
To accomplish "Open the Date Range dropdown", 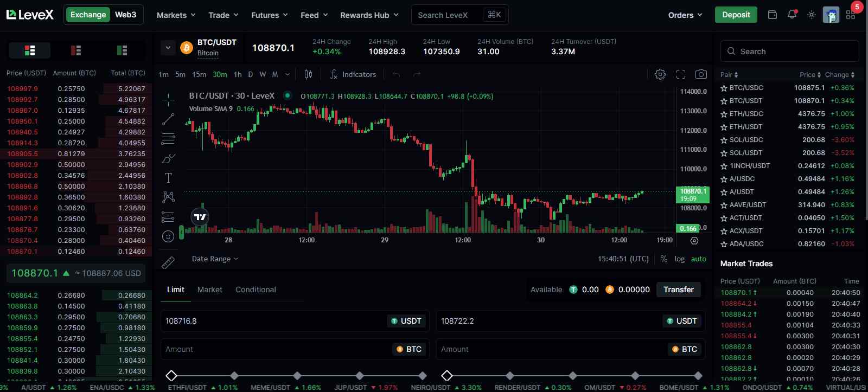I will point(215,259).
